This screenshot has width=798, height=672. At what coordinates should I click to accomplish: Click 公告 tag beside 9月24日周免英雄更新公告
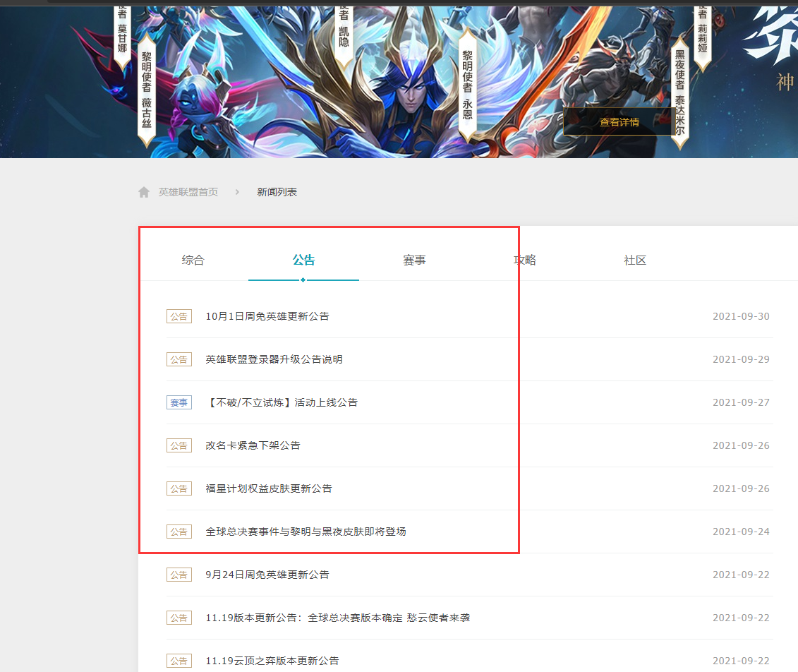click(x=179, y=575)
